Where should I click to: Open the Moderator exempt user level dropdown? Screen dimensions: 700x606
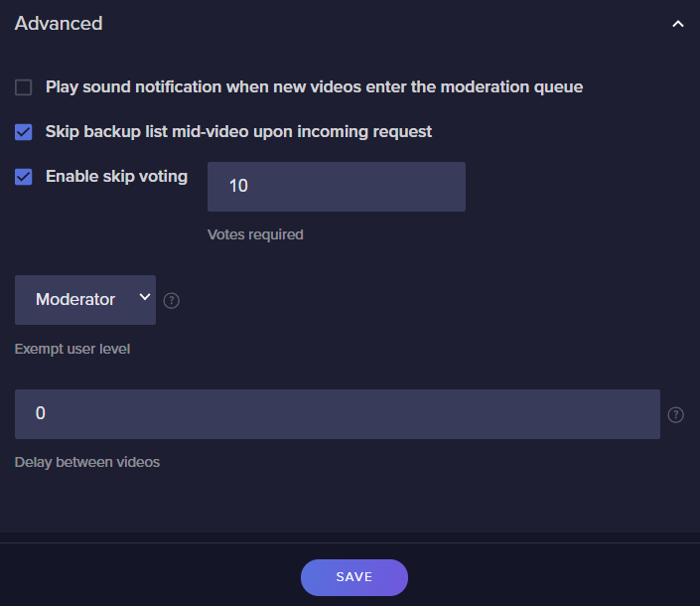(x=85, y=300)
